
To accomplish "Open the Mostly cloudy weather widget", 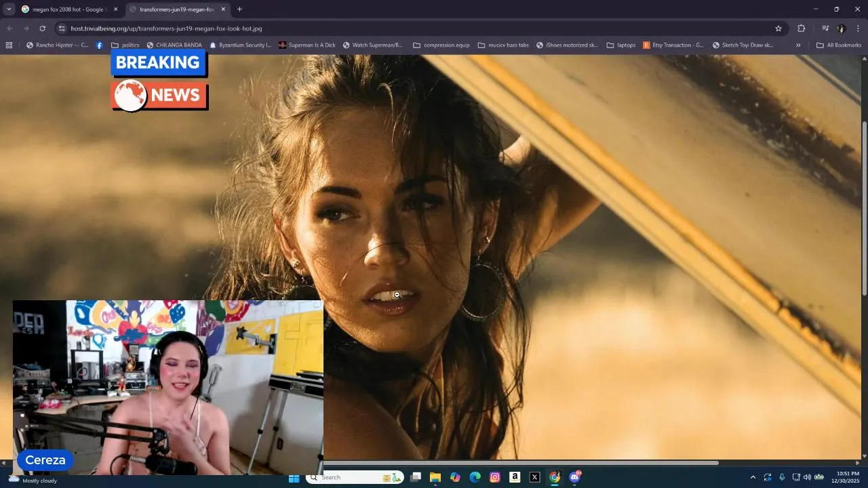I will click(33, 479).
